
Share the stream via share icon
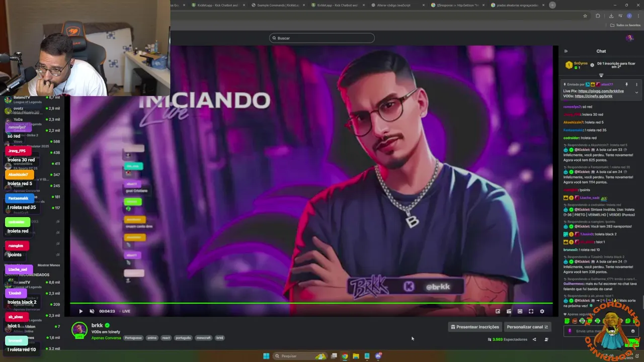point(534,339)
